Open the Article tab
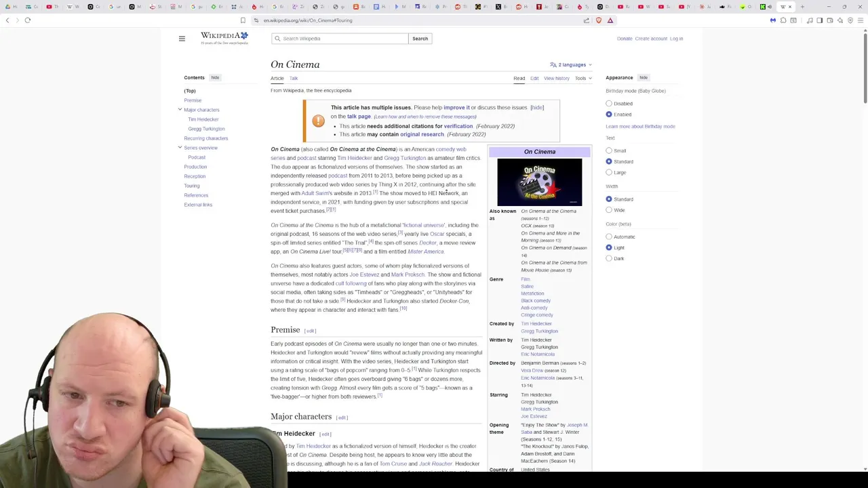The width and height of the screenshot is (868, 488). [x=277, y=79]
